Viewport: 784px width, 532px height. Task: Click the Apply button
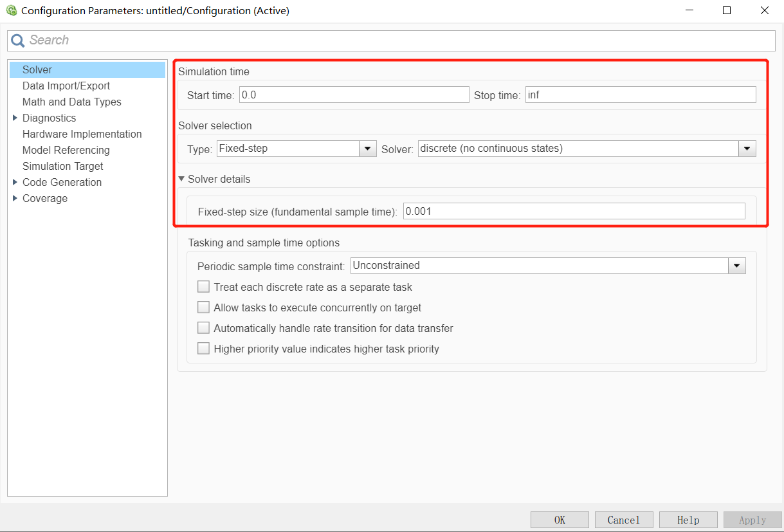pyautogui.click(x=752, y=520)
